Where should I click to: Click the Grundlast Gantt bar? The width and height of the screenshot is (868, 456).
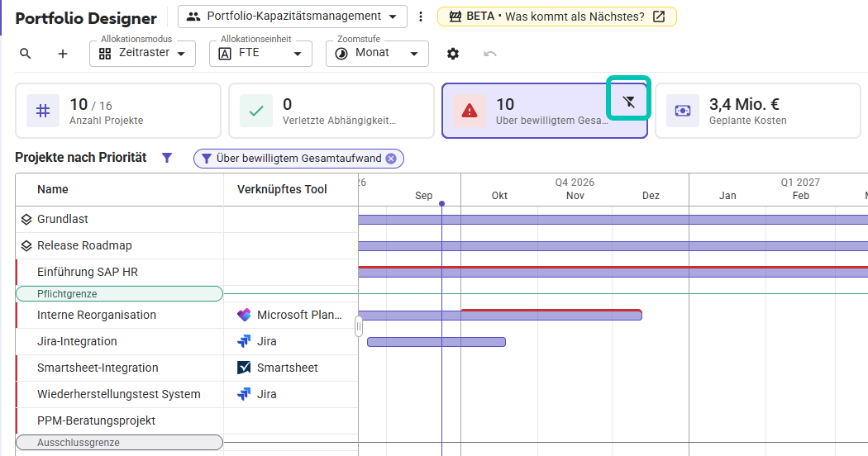[x=613, y=220]
